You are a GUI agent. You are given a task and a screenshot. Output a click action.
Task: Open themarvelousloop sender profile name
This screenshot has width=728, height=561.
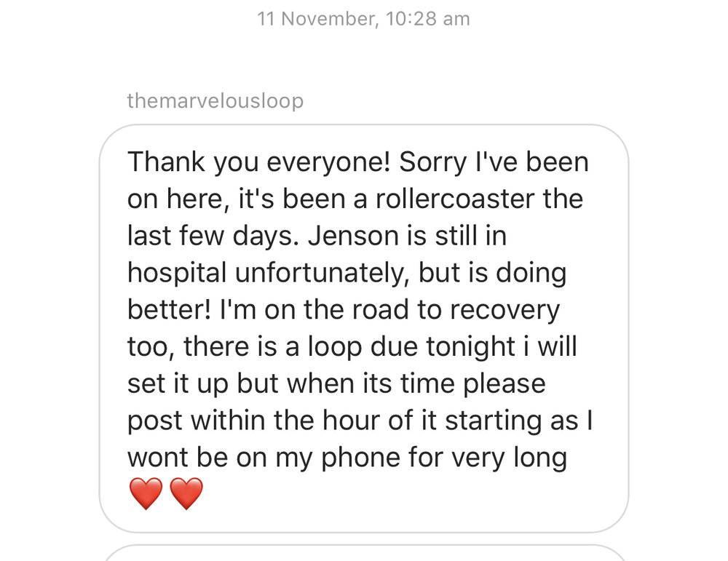[215, 100]
